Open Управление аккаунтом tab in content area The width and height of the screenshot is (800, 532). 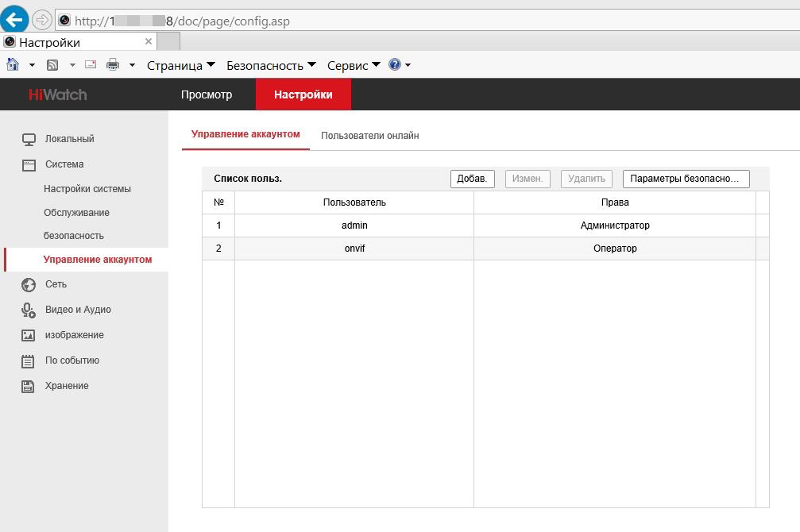coord(245,134)
